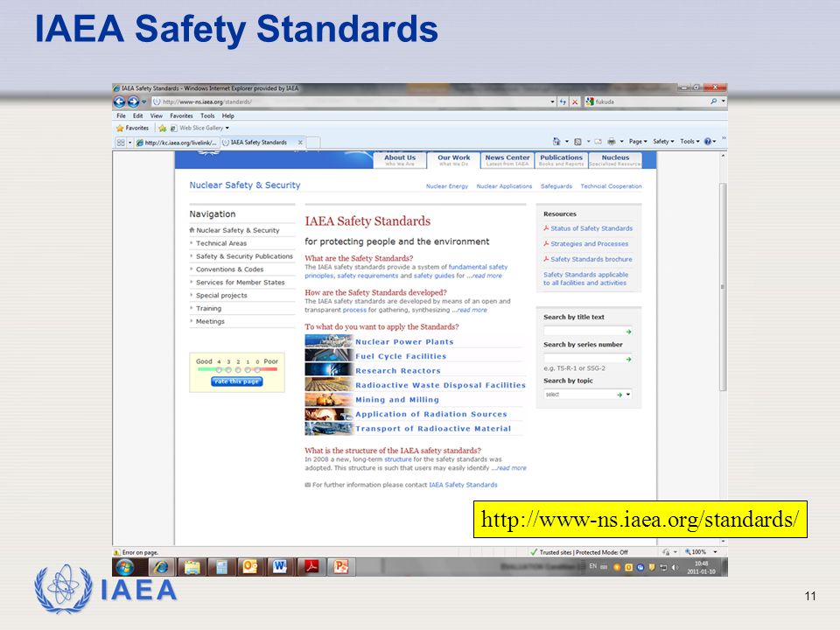This screenshot has height=630, width=840.
Task: Click the volume speaker icon in system tray
Action: 675,567
